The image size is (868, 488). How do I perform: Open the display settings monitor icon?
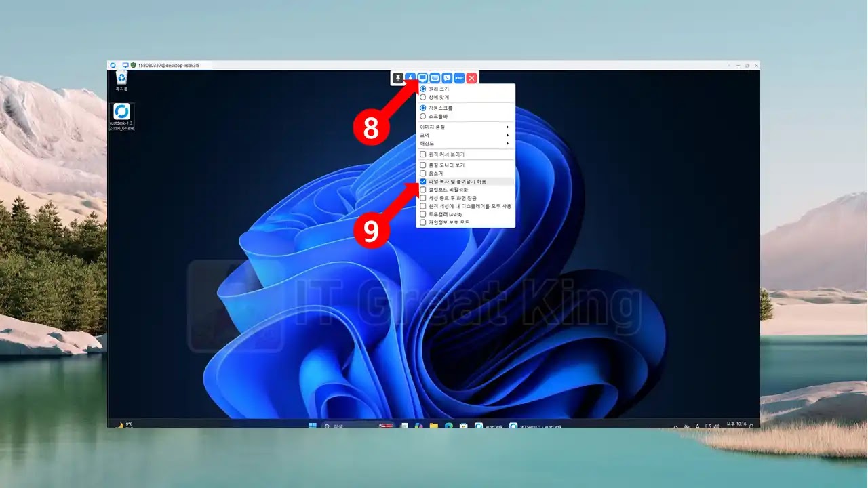pyautogui.click(x=422, y=78)
